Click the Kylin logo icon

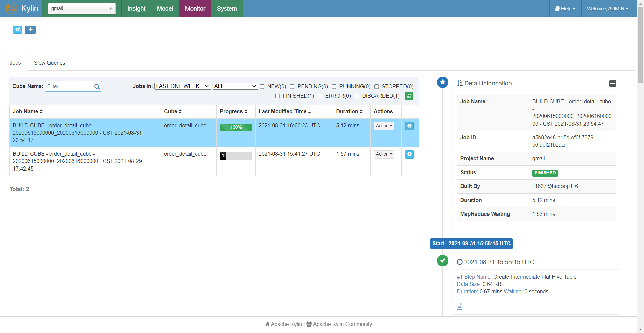[x=11, y=8]
